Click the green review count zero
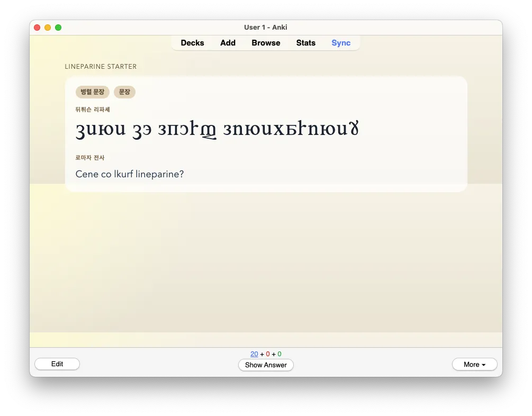This screenshot has width=532, height=416. pos(279,354)
